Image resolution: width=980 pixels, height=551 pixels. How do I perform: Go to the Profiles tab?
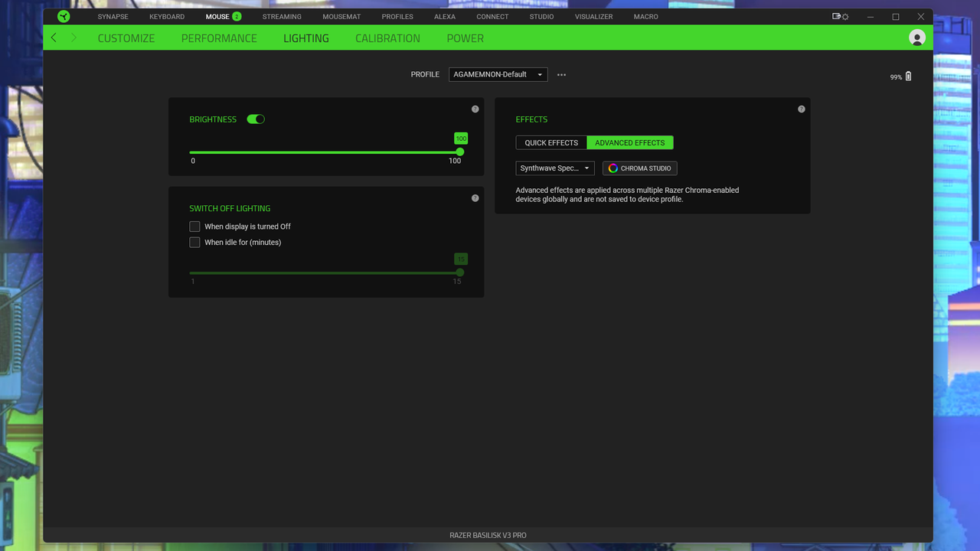click(x=397, y=16)
